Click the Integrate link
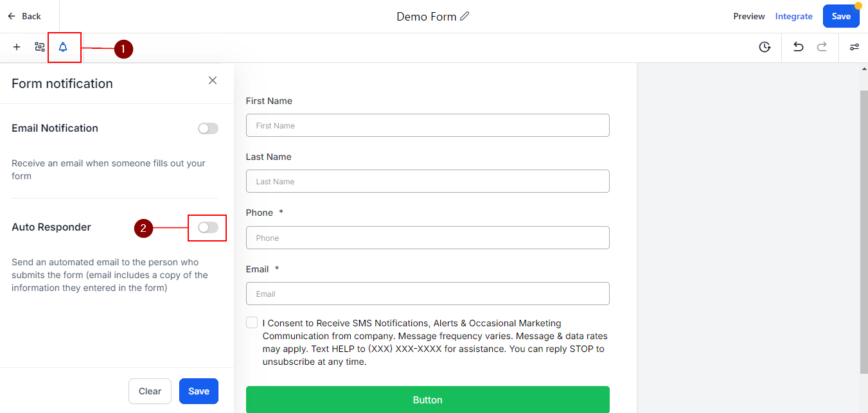Screen dimensions: 868x413 click(x=794, y=16)
